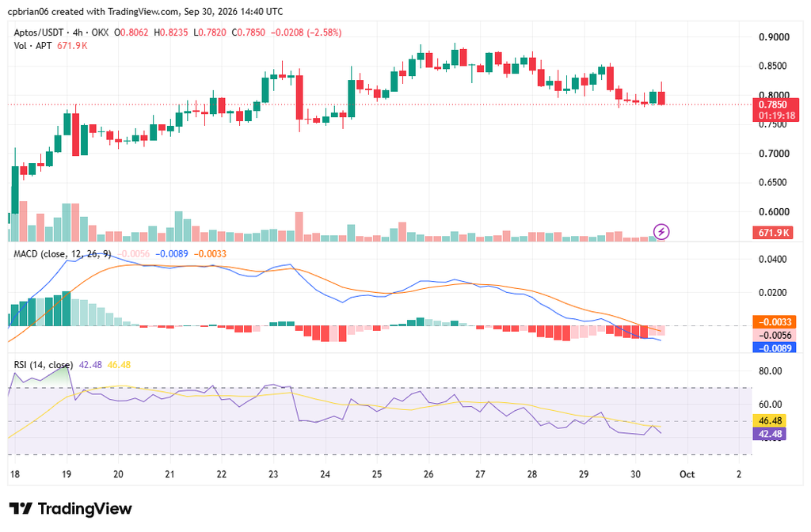The image size is (811, 532).
Task: Click the low value L0.7820
Action: pyautogui.click(x=209, y=32)
